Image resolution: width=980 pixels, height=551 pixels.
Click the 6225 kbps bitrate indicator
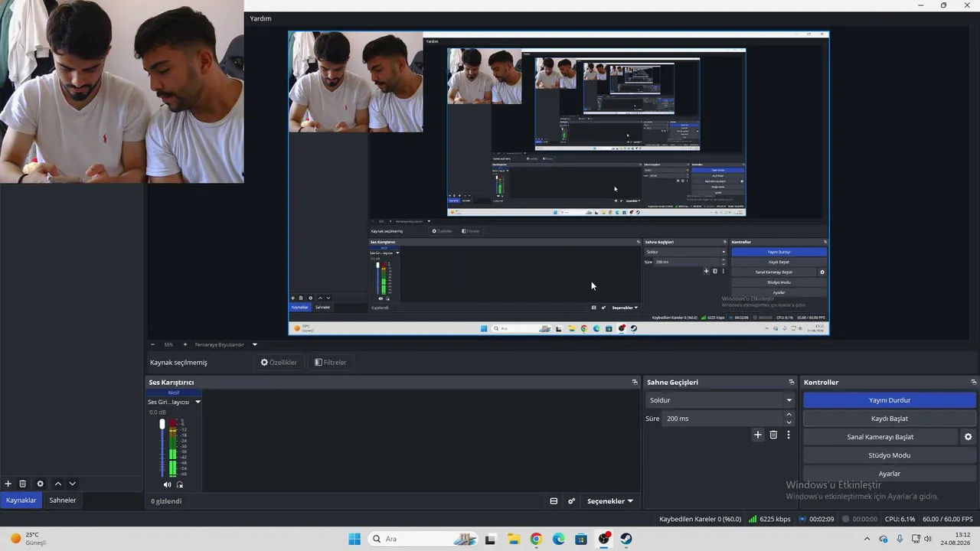[x=769, y=519]
